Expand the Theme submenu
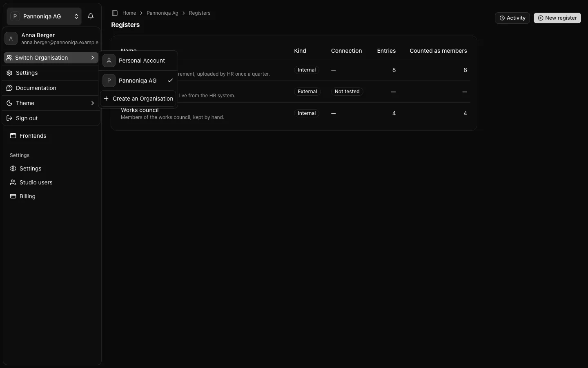The height and width of the screenshot is (368, 588). click(x=51, y=103)
